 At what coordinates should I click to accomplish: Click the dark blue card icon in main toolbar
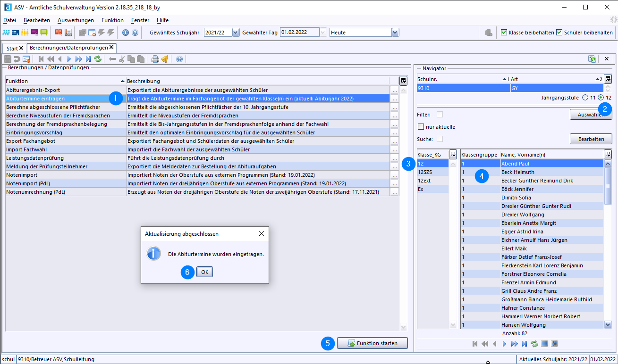point(16,33)
